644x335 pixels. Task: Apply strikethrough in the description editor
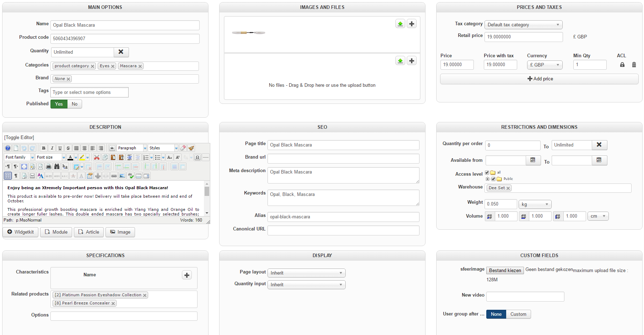pyautogui.click(x=68, y=148)
